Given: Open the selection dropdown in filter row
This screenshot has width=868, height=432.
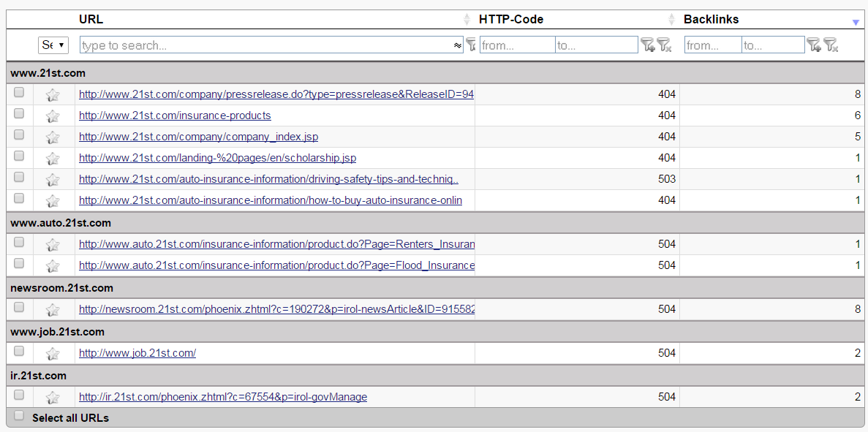Looking at the screenshot, I should [x=53, y=45].
